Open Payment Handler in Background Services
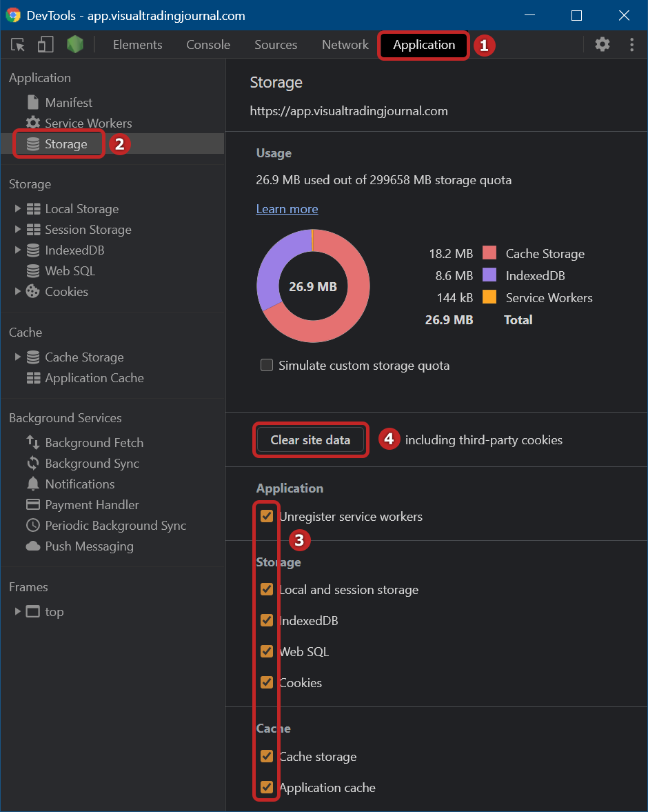This screenshot has width=648, height=812. [x=92, y=505]
